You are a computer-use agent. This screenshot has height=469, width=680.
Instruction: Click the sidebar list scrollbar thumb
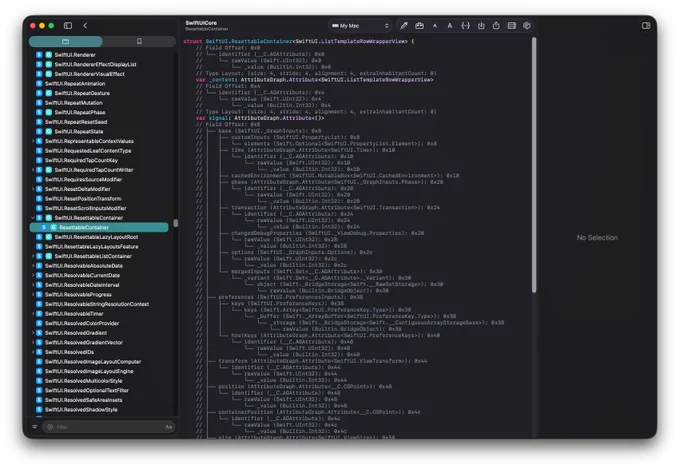coord(176,223)
